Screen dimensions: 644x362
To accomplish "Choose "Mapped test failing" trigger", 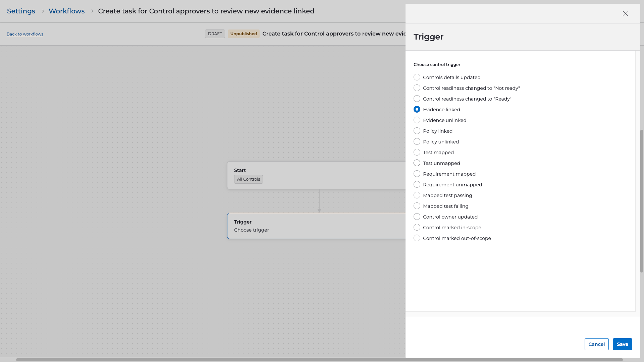I will pos(417,206).
